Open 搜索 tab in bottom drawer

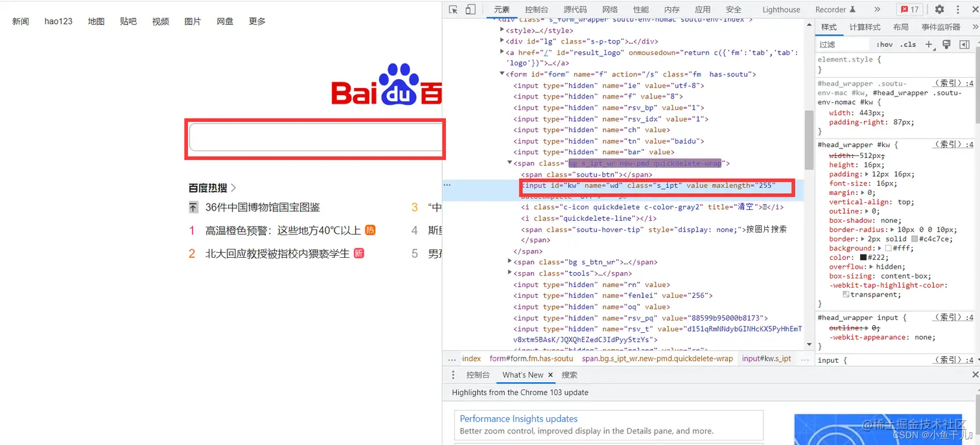pos(570,375)
